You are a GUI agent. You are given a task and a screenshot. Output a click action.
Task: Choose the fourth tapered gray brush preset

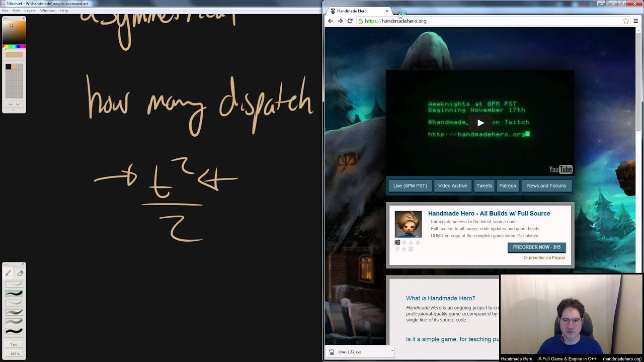[x=14, y=312]
